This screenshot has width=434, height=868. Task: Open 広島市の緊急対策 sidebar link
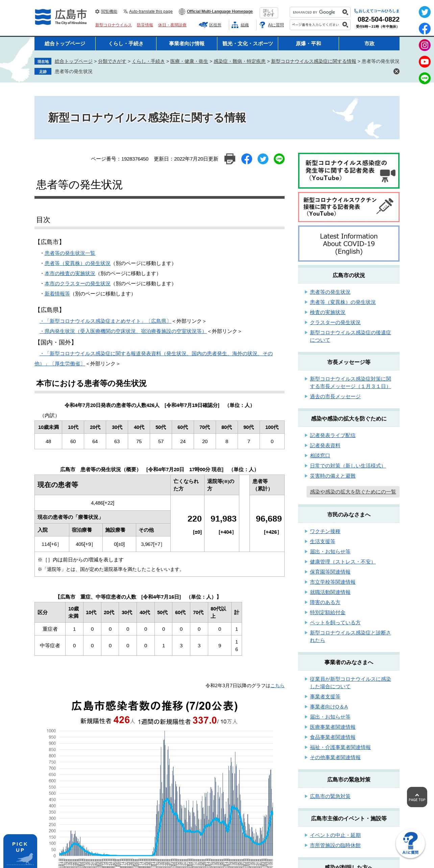pyautogui.click(x=330, y=796)
